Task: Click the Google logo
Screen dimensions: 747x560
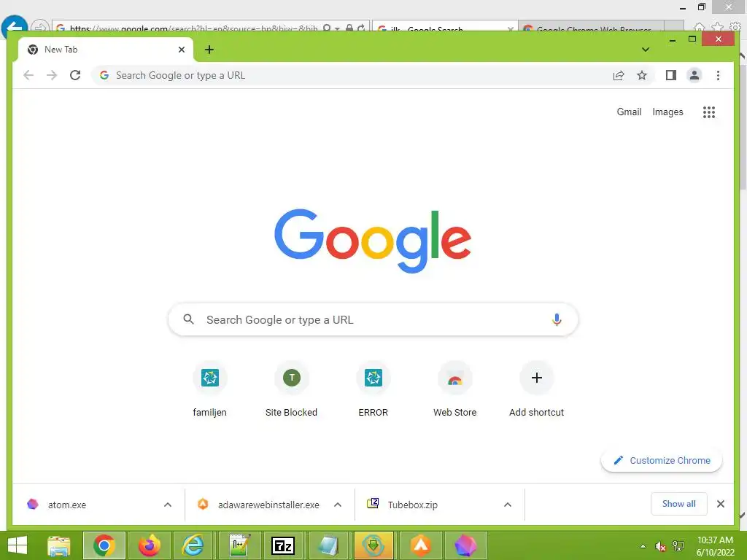Action: [x=373, y=241]
